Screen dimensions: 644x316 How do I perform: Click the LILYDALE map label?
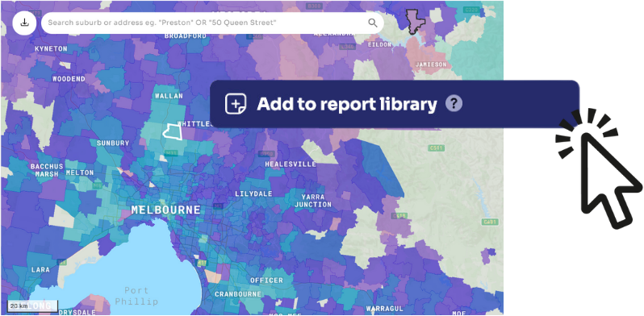click(x=253, y=193)
